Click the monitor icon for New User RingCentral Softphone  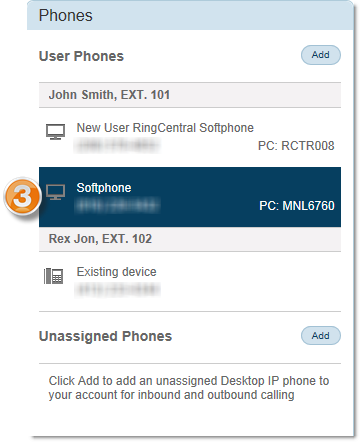click(55, 132)
